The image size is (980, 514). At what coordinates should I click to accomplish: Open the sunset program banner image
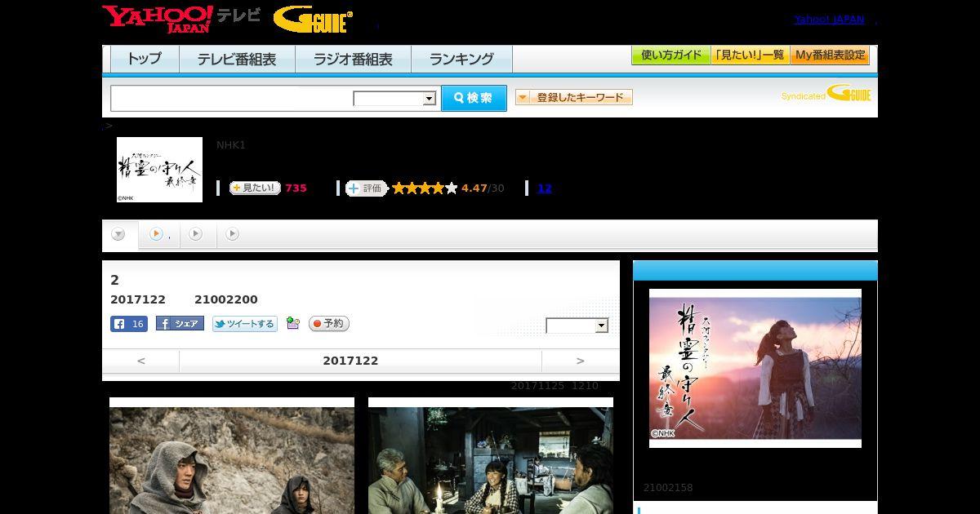(x=755, y=368)
